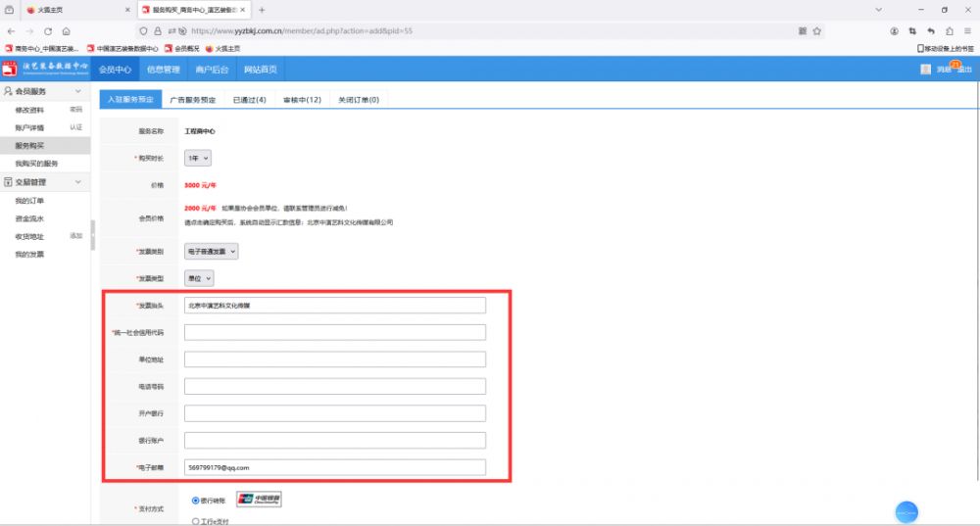Switch to the 广告服务预定 tab
Viewport: 980px width, 526px height.
click(192, 100)
